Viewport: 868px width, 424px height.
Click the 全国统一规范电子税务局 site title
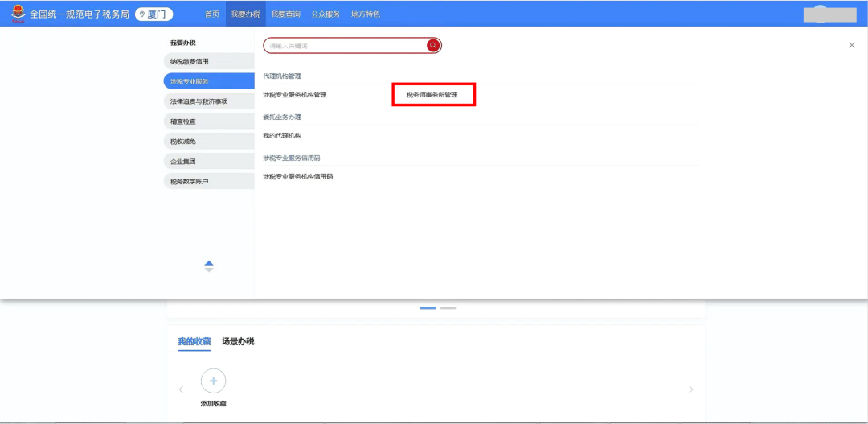click(x=79, y=14)
